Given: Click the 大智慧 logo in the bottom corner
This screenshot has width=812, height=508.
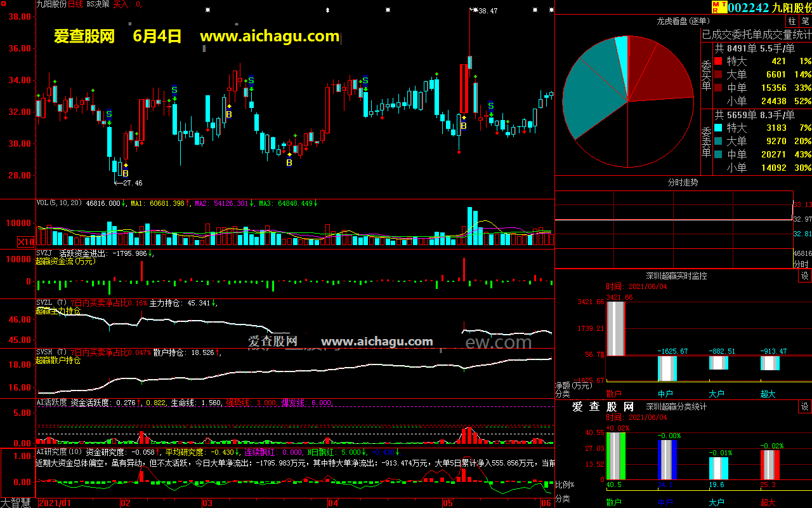Looking at the screenshot, I should (16, 503).
